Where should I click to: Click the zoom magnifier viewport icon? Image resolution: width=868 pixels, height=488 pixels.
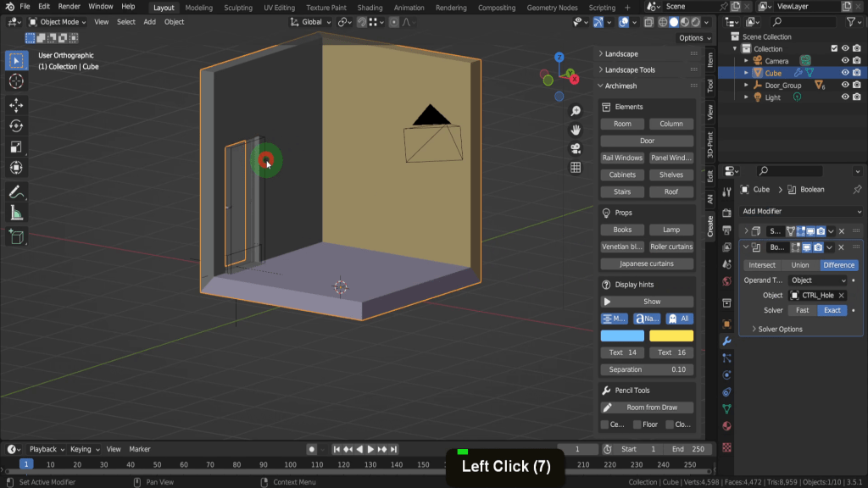click(576, 111)
